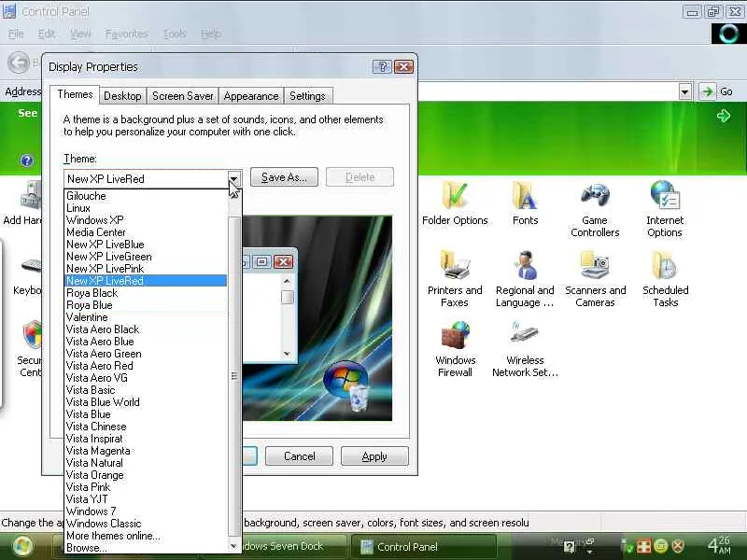Select the Vista Basic theme

146,390
